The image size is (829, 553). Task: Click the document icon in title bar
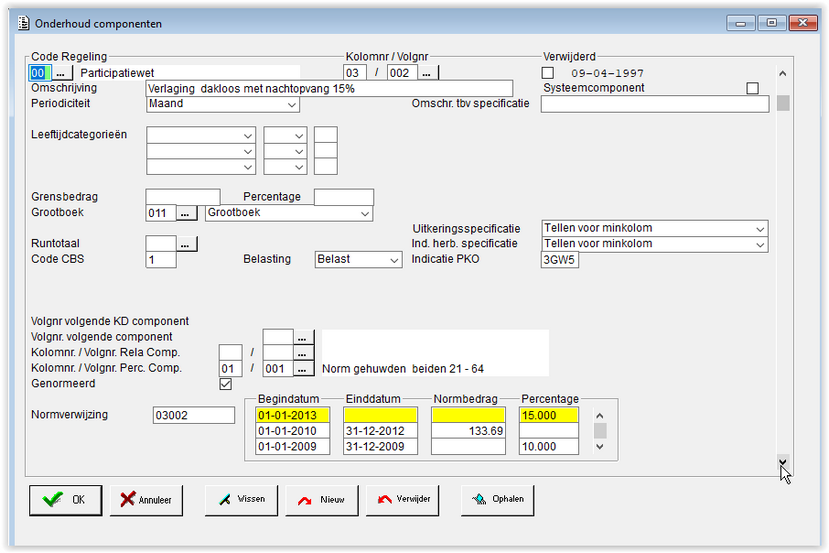[23, 23]
